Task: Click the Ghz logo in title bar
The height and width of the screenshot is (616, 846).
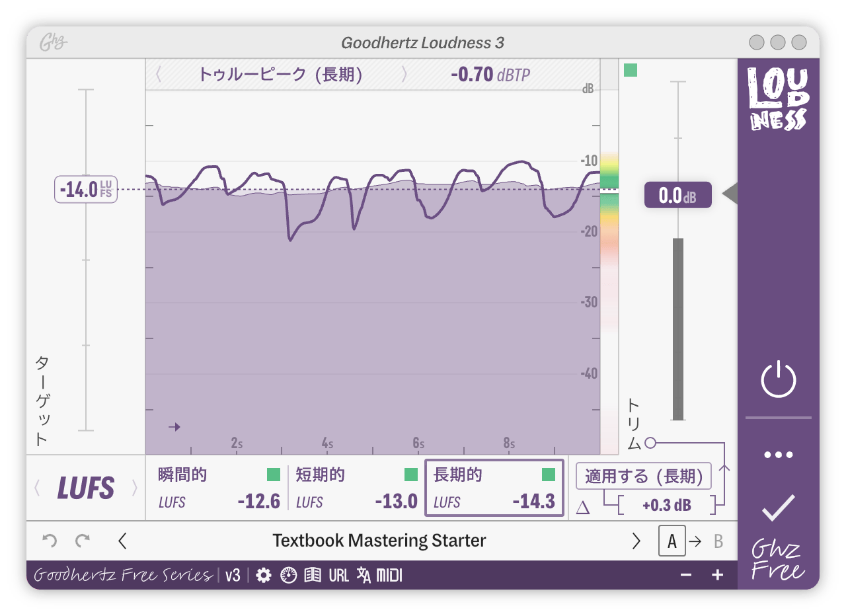Action: click(x=54, y=43)
